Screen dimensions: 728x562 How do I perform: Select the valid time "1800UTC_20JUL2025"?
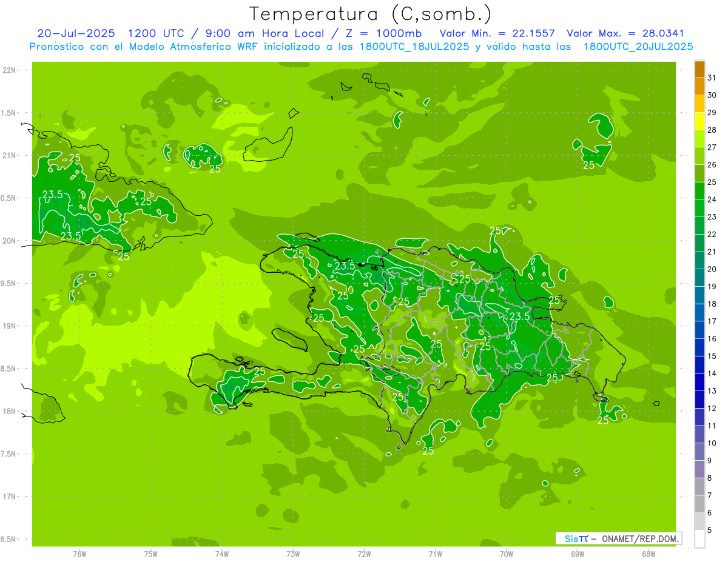638,46
